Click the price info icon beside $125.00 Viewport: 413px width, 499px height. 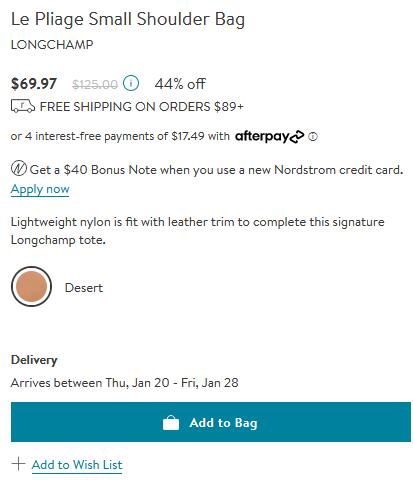coord(131,83)
